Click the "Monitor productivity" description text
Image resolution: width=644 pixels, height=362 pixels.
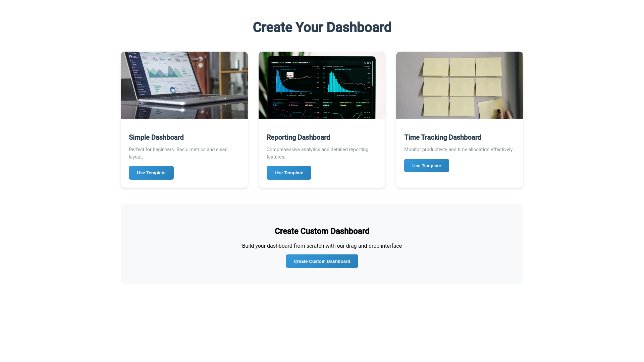coord(459,149)
